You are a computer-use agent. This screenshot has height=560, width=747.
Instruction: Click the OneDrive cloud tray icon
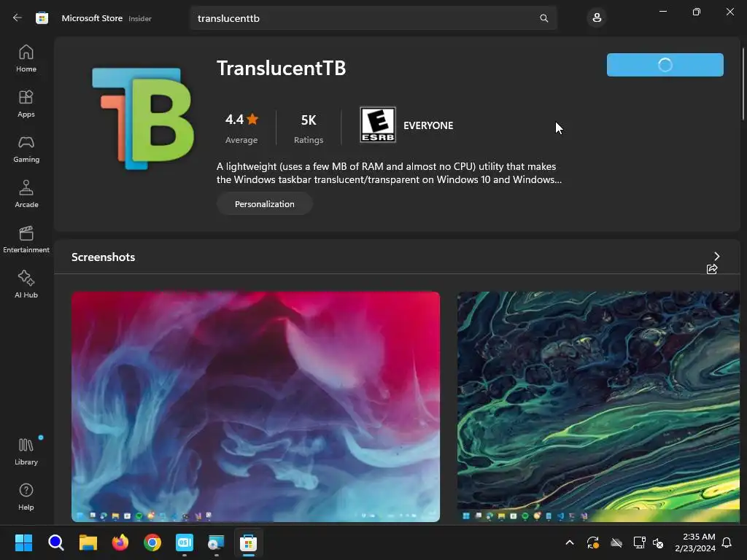coord(616,542)
